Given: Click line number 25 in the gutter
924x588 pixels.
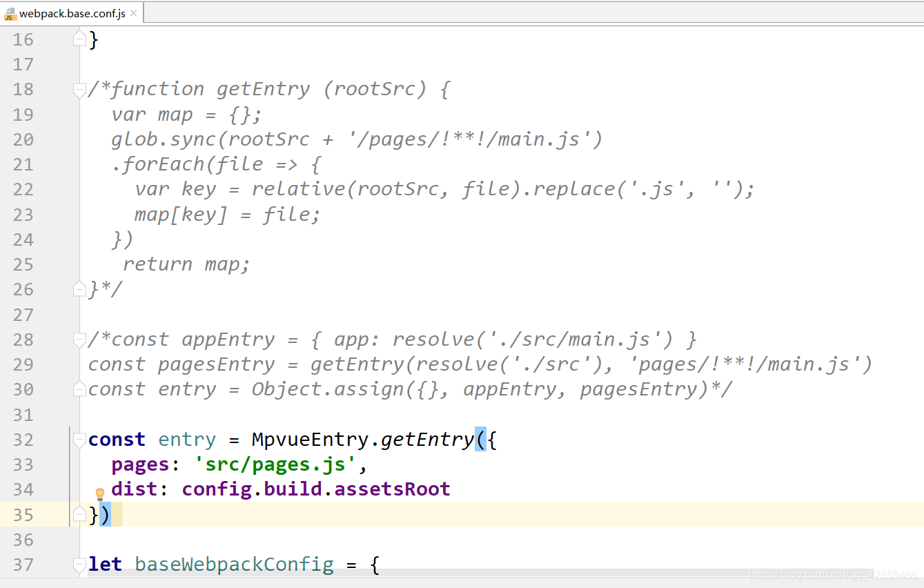Looking at the screenshot, I should pyautogui.click(x=23, y=264).
